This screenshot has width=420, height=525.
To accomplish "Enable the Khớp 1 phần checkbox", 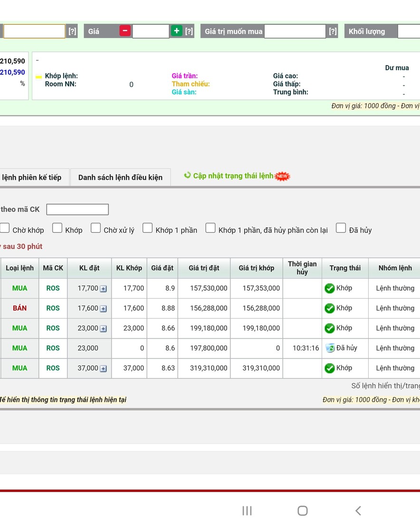I will point(148,228).
